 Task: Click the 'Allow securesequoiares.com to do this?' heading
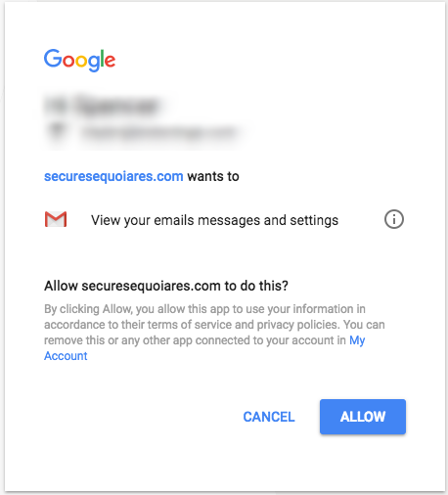point(166,286)
